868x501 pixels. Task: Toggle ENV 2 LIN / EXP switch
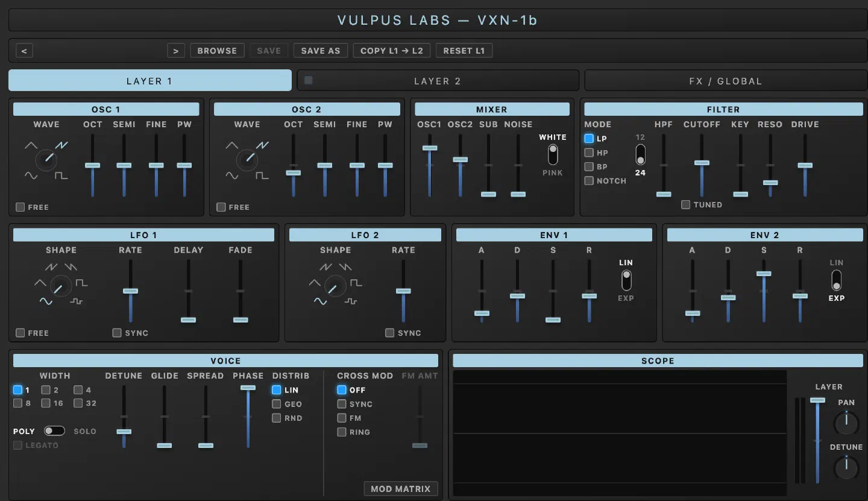point(837,280)
